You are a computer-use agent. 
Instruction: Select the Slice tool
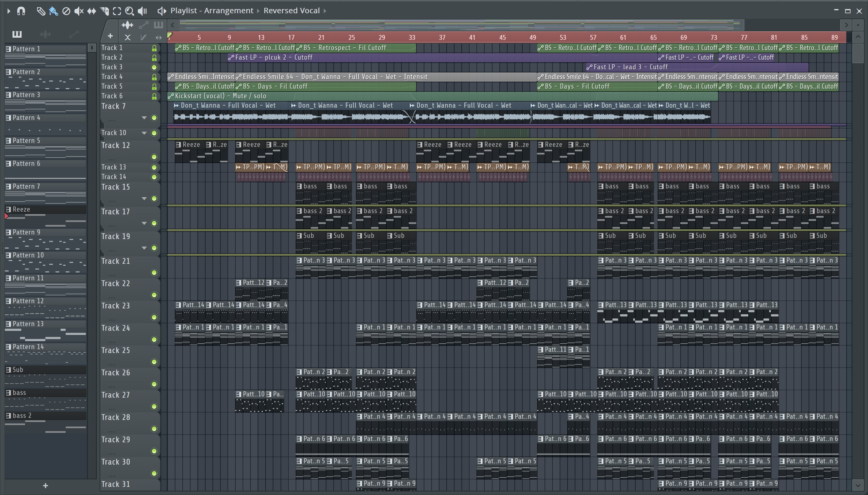pos(104,11)
